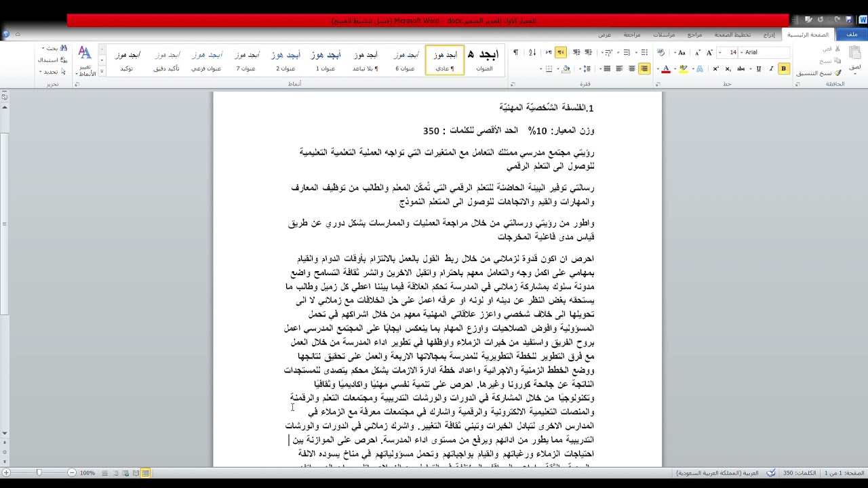
Task: Open the Select (تحديد) dropdown
Action: tap(52, 71)
